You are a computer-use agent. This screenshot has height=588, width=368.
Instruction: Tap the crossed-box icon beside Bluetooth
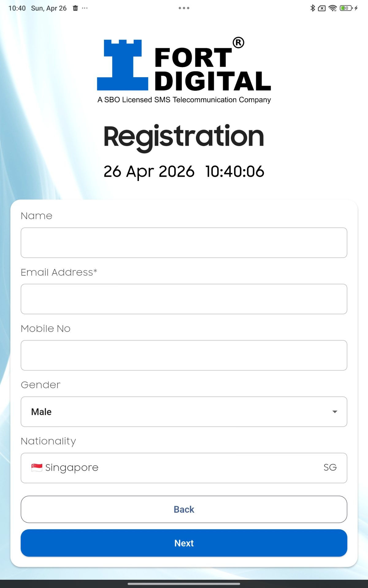pyautogui.click(x=322, y=8)
